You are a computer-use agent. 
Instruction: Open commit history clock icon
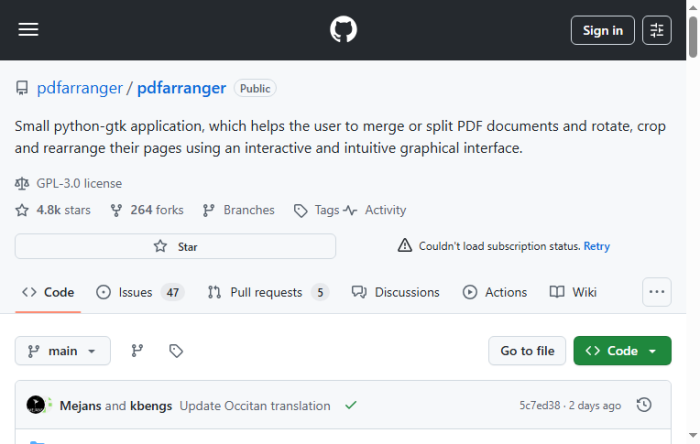(644, 405)
